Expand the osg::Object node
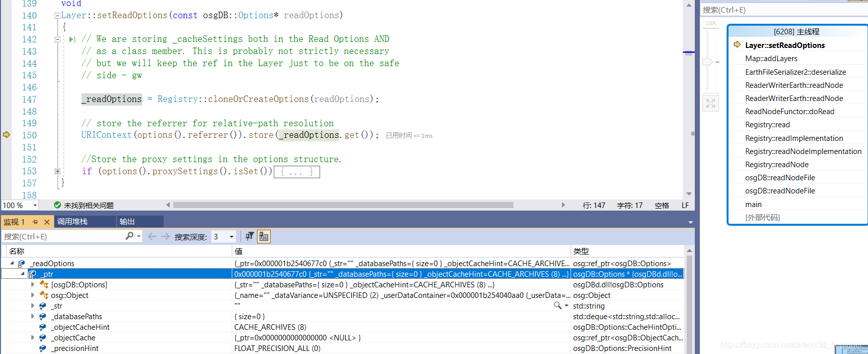The height and width of the screenshot is (354, 868). 33,295
